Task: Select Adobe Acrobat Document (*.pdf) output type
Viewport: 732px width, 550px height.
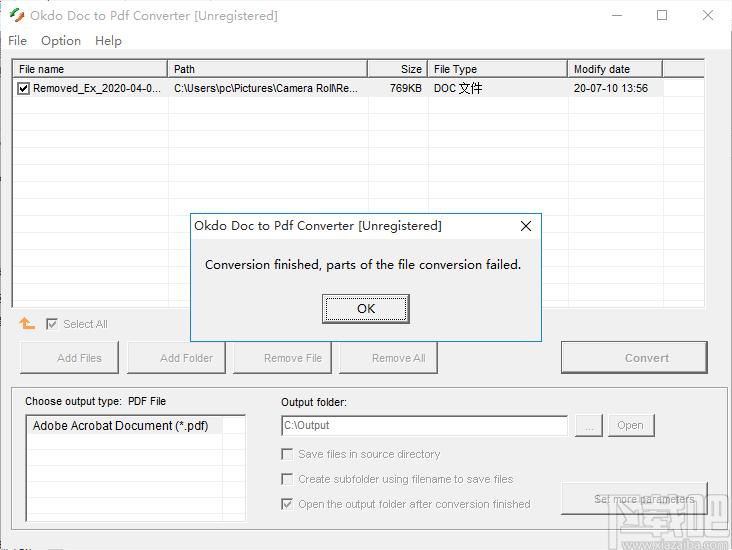Action: click(120, 426)
